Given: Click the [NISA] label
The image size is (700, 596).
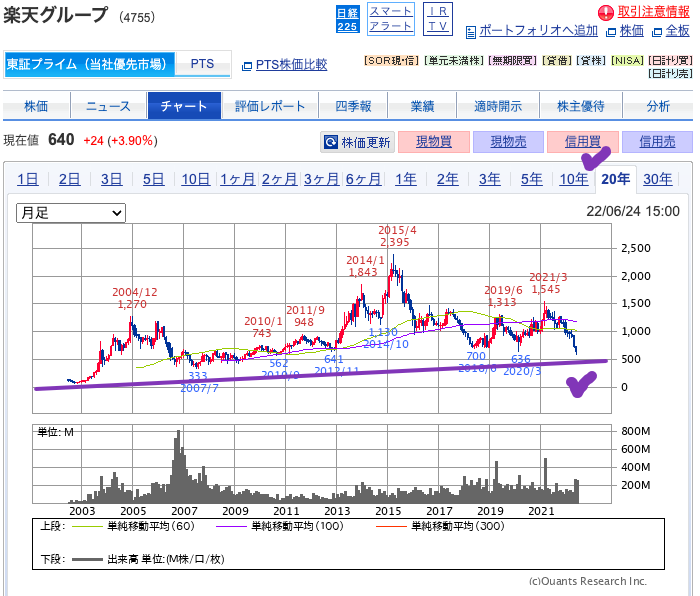Looking at the screenshot, I should [x=628, y=60].
